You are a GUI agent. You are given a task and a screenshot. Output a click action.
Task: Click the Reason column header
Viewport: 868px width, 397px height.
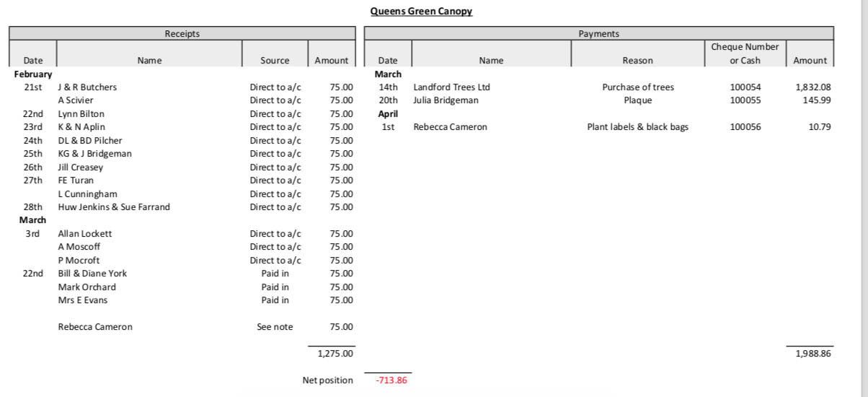pyautogui.click(x=637, y=61)
